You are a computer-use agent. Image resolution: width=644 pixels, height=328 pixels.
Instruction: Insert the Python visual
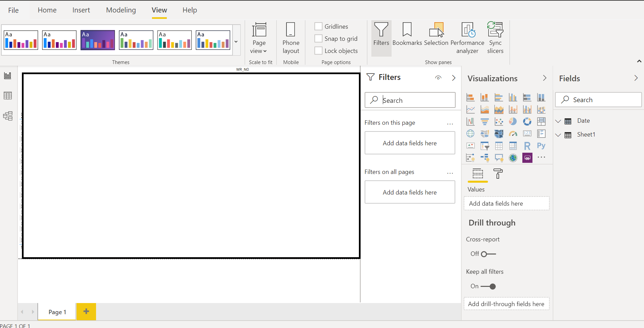541,146
